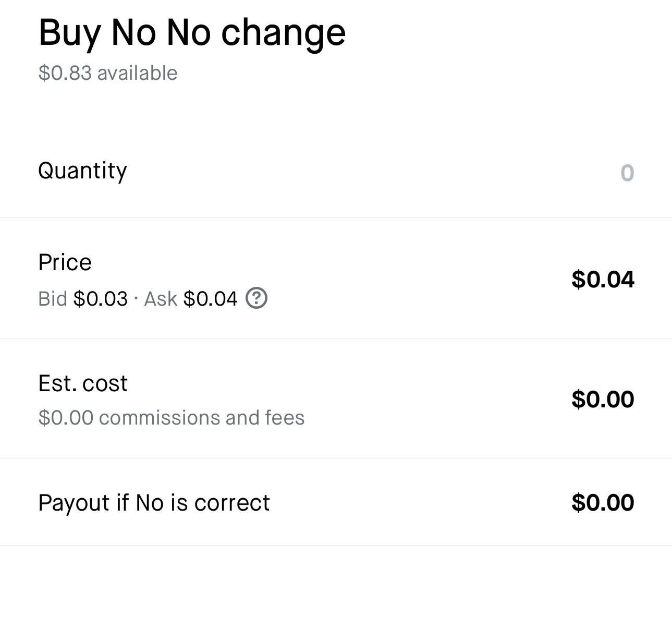Click the word Bid in price row

click(53, 299)
